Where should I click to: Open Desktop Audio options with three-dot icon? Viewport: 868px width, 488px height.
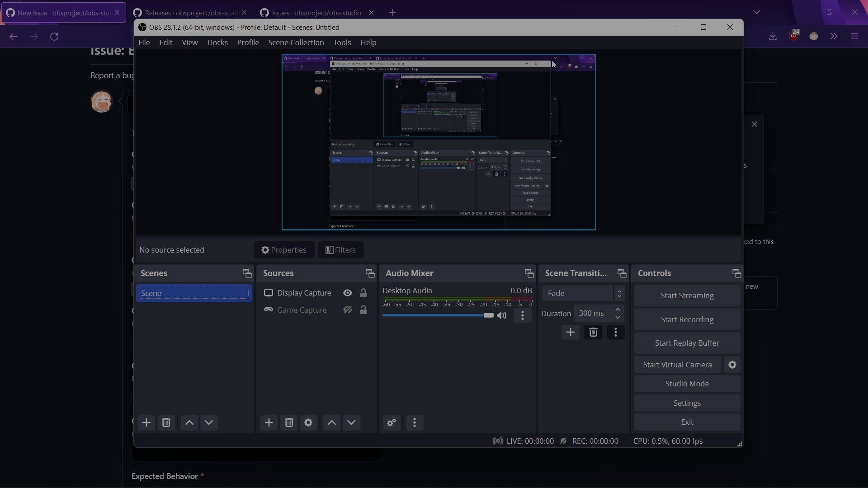[x=523, y=315]
